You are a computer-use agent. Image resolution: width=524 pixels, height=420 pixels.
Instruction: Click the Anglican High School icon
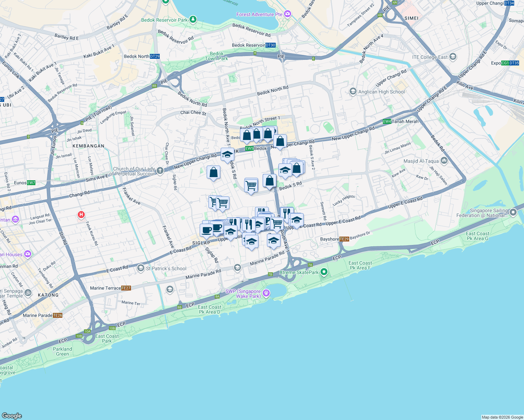pos(353,92)
